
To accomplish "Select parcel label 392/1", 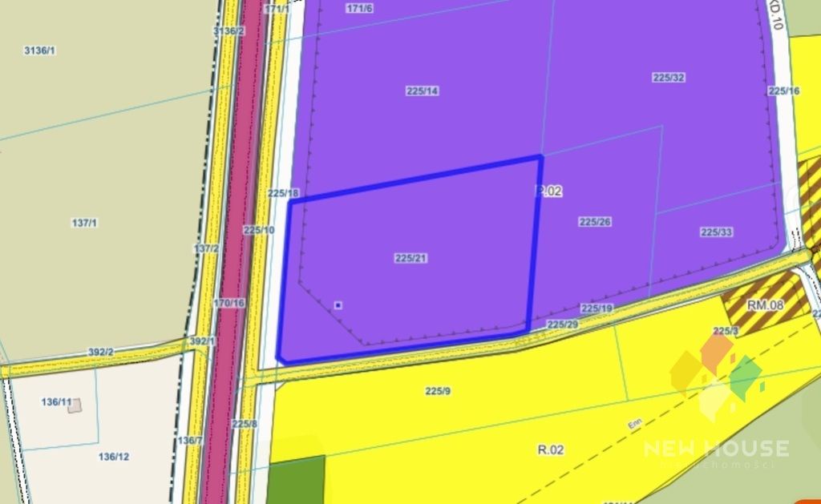I will pyautogui.click(x=202, y=341).
